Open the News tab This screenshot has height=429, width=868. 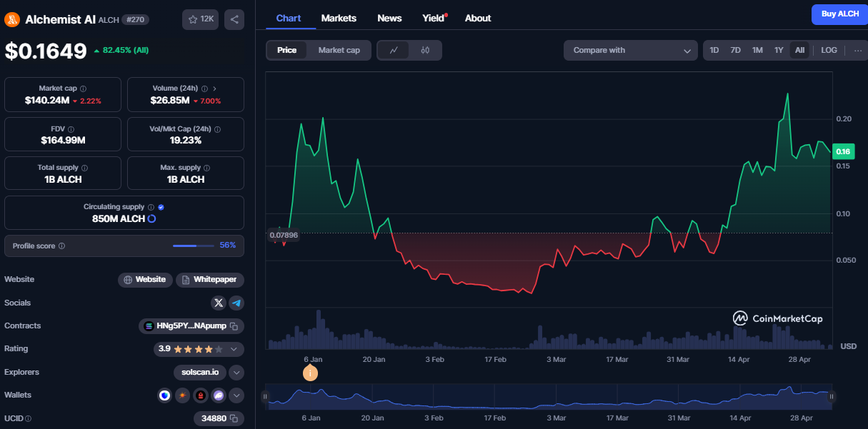389,18
